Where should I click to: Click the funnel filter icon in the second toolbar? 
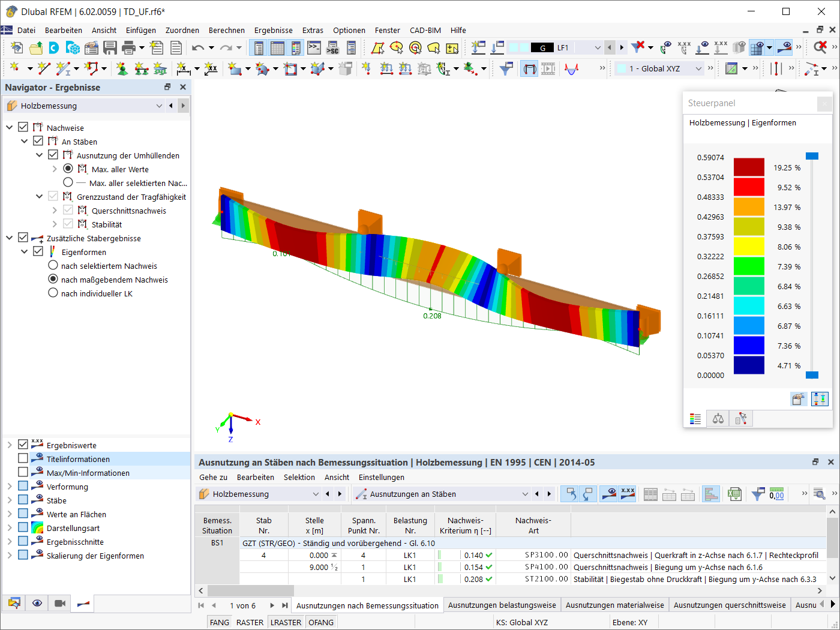[506, 68]
